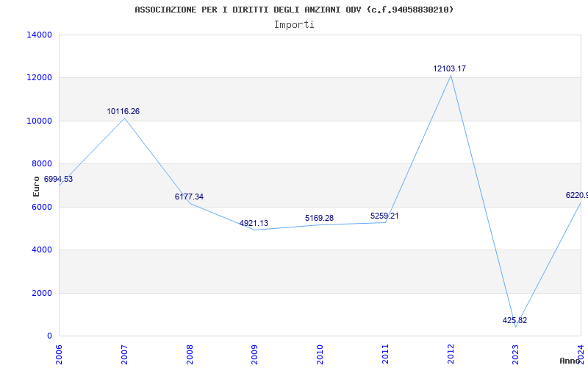Select the 5259.21 data label
The height and width of the screenshot is (368, 588).
[384, 216]
